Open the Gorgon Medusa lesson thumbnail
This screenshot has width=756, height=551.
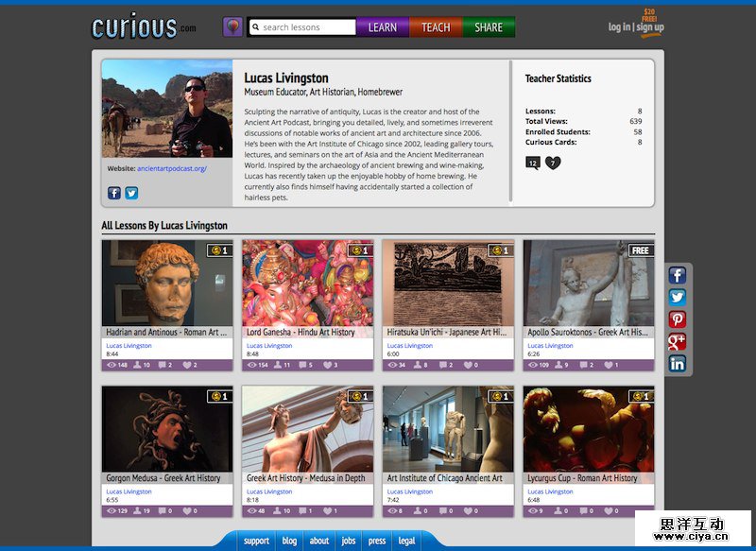coord(167,428)
